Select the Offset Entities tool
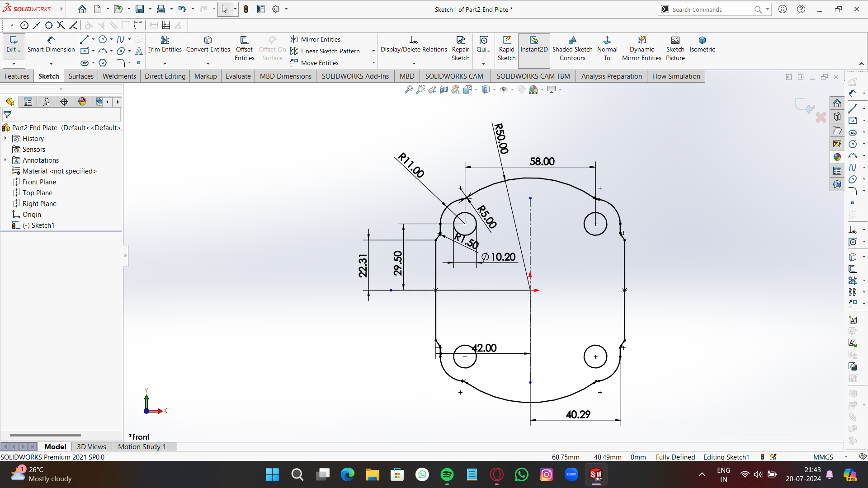868x488 pixels. point(244,48)
